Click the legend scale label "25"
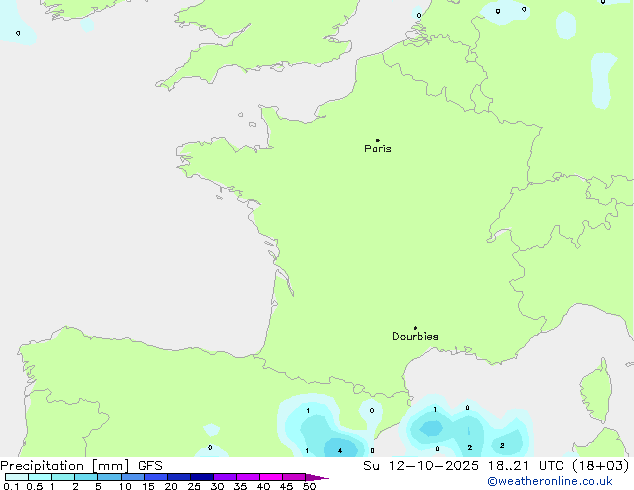Viewport: 634px width, 490px height. tap(194, 486)
